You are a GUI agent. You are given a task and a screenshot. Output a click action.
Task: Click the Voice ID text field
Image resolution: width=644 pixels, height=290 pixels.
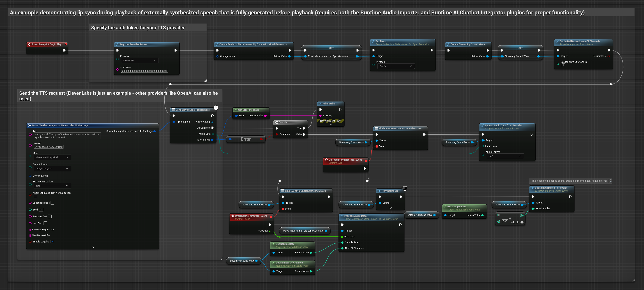point(48,147)
